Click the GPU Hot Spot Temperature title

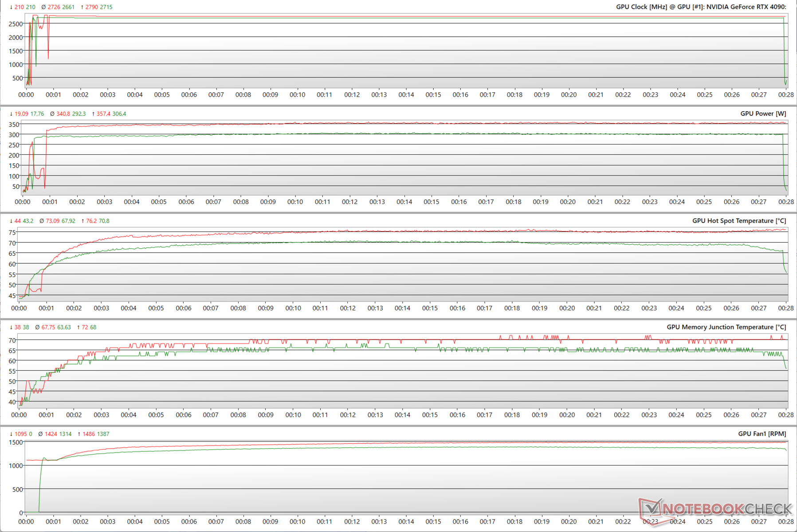739,221
